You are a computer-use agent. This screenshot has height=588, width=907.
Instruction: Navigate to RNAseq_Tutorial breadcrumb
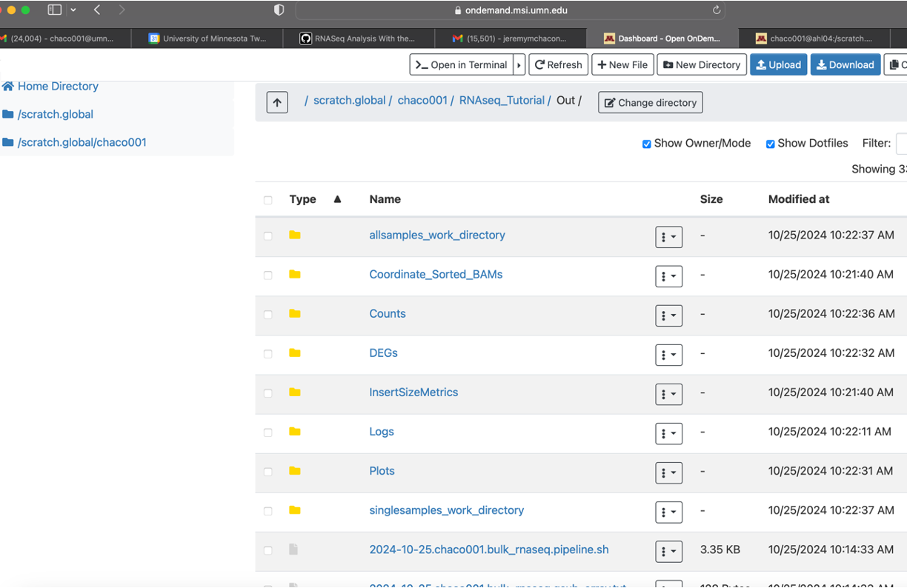pos(502,100)
